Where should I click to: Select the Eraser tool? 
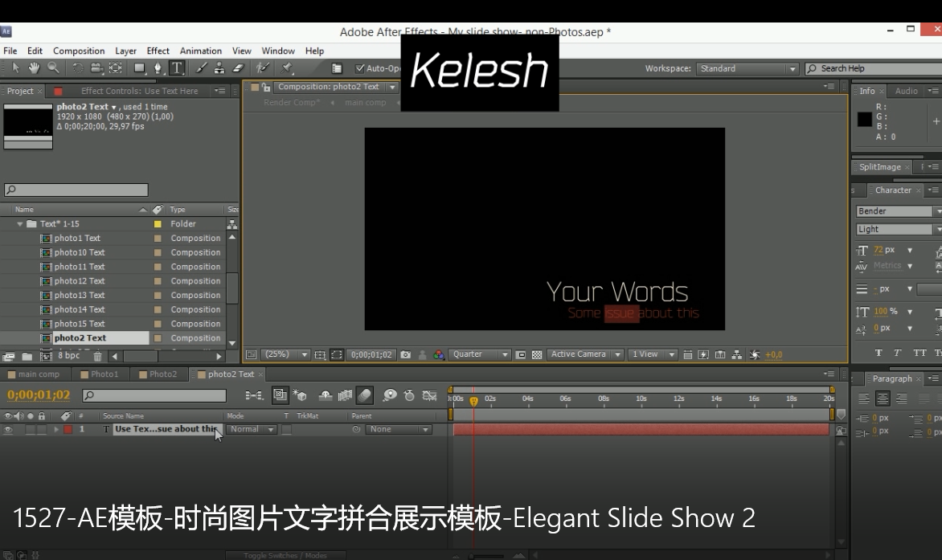click(237, 68)
